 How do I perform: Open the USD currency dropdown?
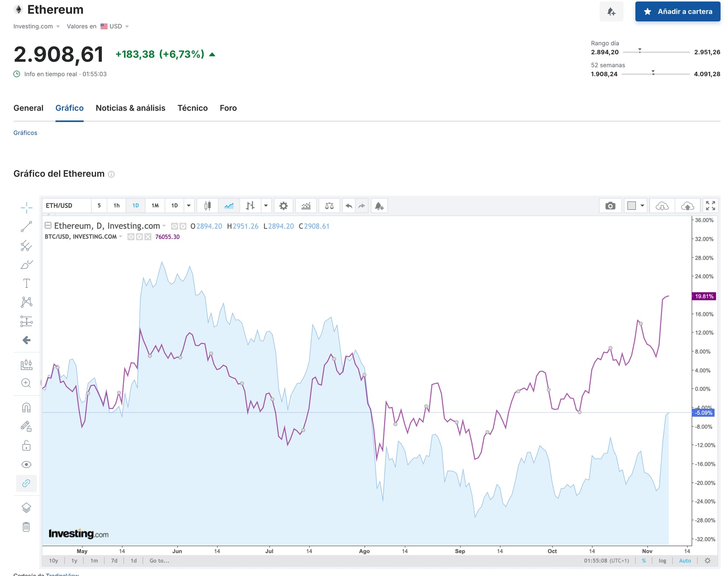coord(115,26)
